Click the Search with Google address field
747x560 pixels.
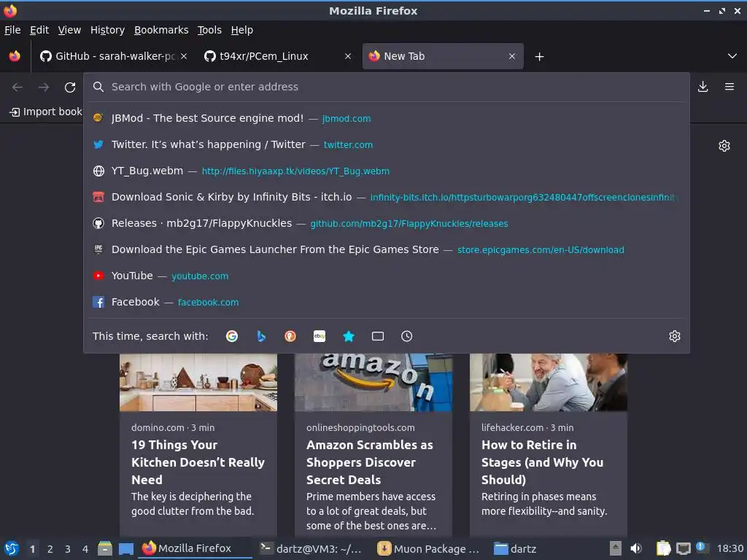pos(387,87)
